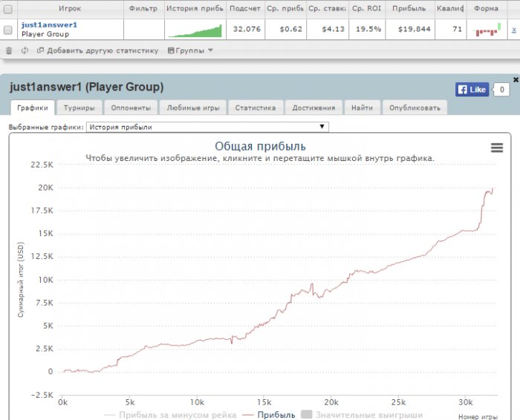Click the refresh arrows icon
520x420 pixels.
[25, 50]
